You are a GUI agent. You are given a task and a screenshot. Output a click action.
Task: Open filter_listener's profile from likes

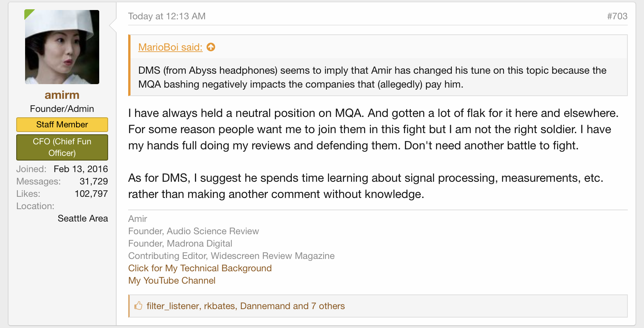[173, 306]
